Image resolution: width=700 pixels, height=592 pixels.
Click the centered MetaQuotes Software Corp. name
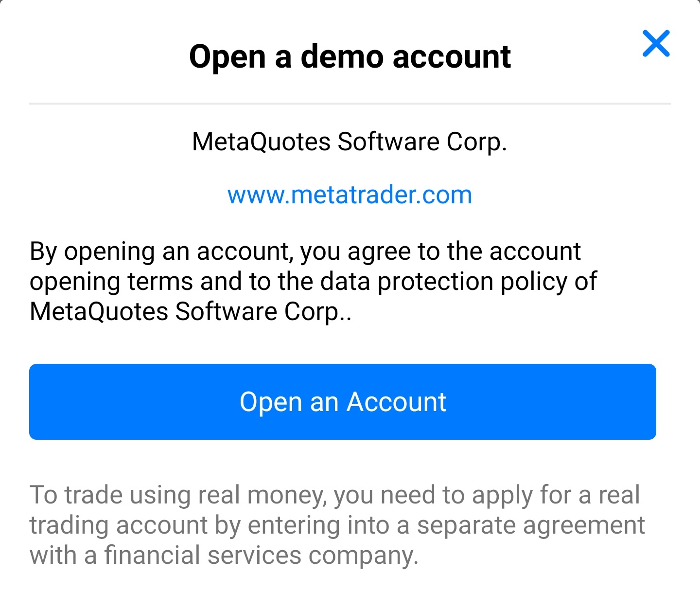350,142
